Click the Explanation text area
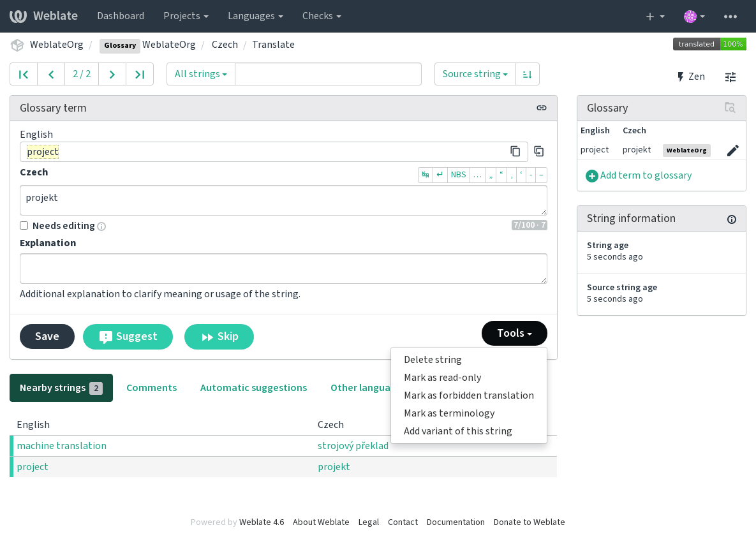The image size is (756, 546). [x=283, y=269]
